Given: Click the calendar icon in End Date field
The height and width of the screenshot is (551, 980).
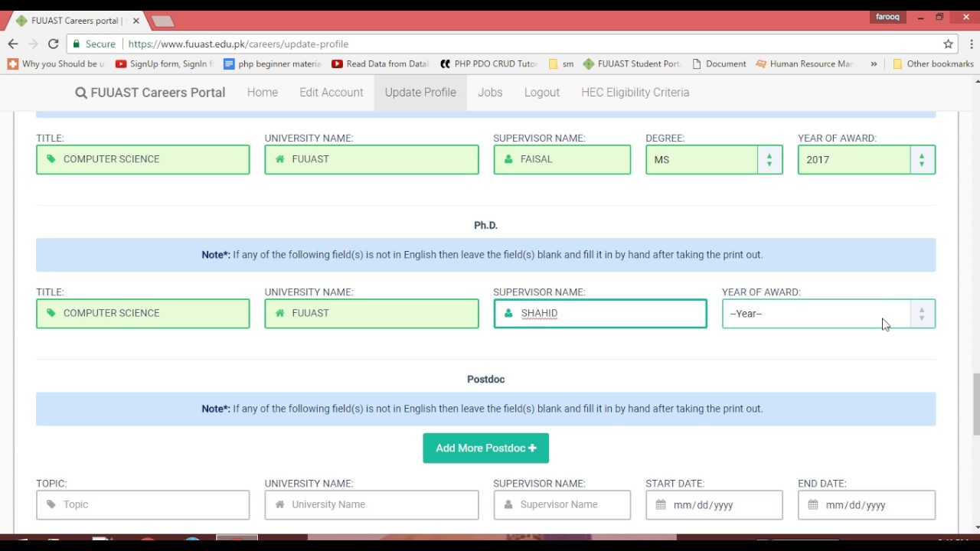Looking at the screenshot, I should [x=813, y=504].
